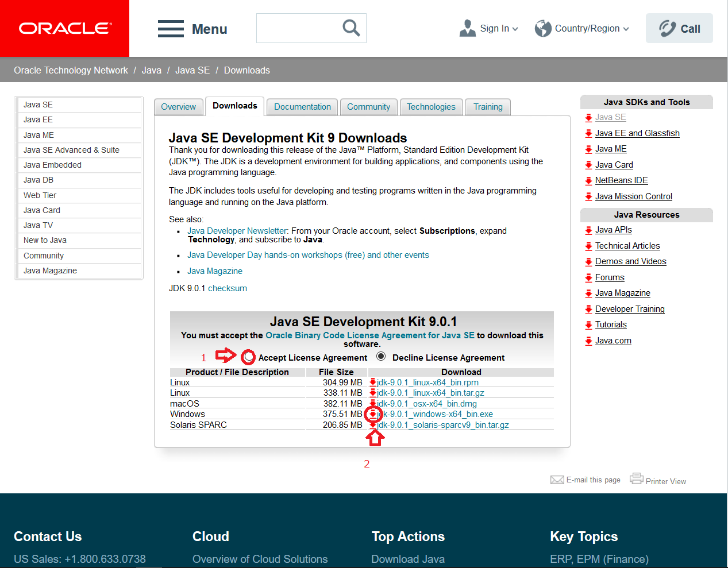
Task: Select the Downloads tab
Action: (x=234, y=106)
